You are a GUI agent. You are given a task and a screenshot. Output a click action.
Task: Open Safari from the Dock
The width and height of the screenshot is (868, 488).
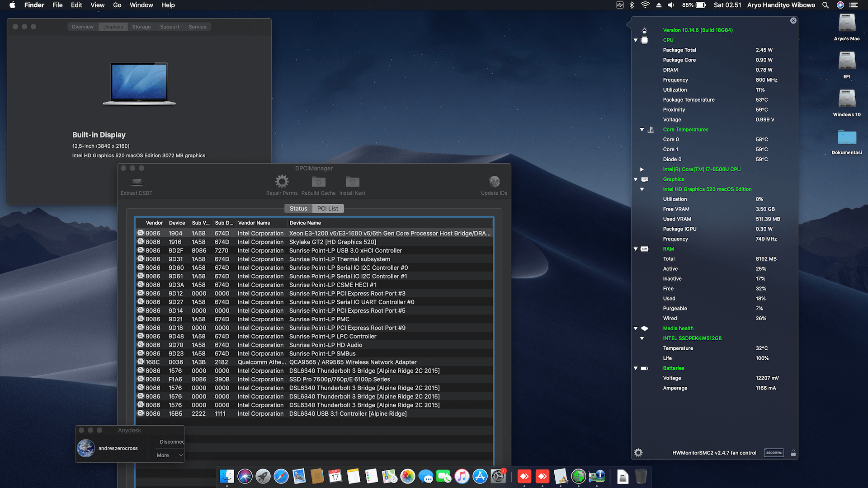pyautogui.click(x=281, y=476)
